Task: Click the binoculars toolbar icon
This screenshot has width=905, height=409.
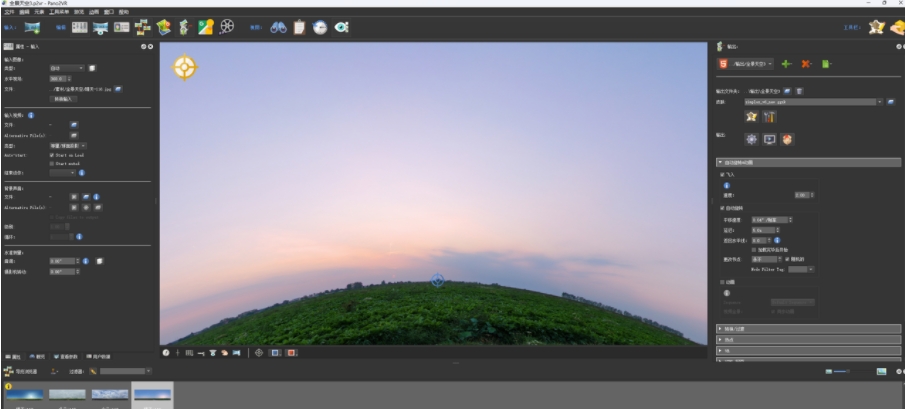Action: click(278, 27)
